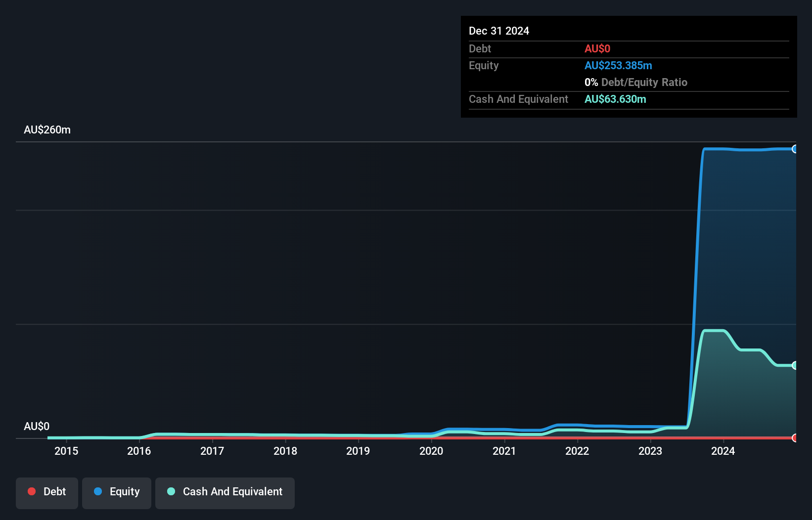Select the 2024 x-axis label
The width and height of the screenshot is (812, 520).
(723, 451)
